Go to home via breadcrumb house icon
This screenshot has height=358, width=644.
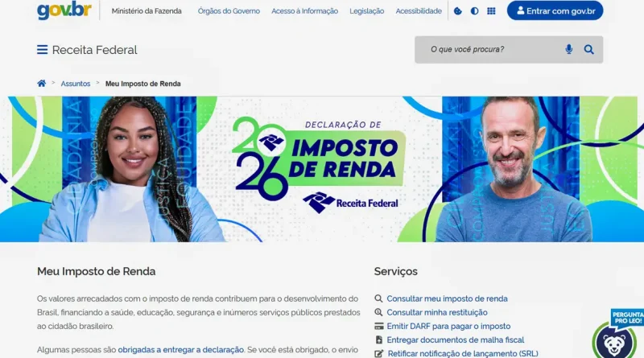coord(42,84)
